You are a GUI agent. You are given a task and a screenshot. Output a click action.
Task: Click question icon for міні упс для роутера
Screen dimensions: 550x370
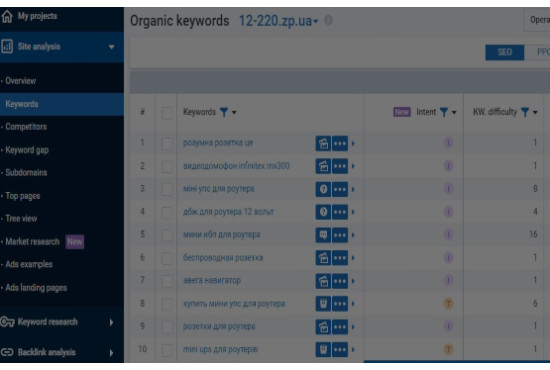click(x=323, y=189)
